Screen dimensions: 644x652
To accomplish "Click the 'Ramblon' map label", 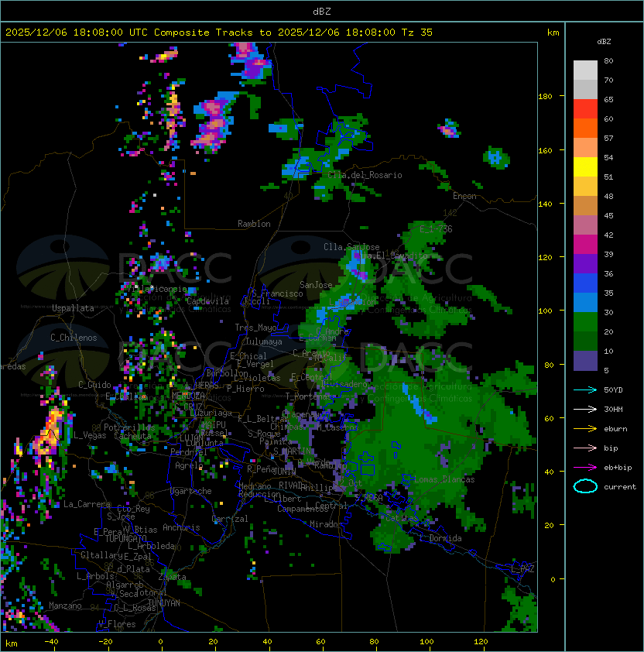I will (254, 224).
